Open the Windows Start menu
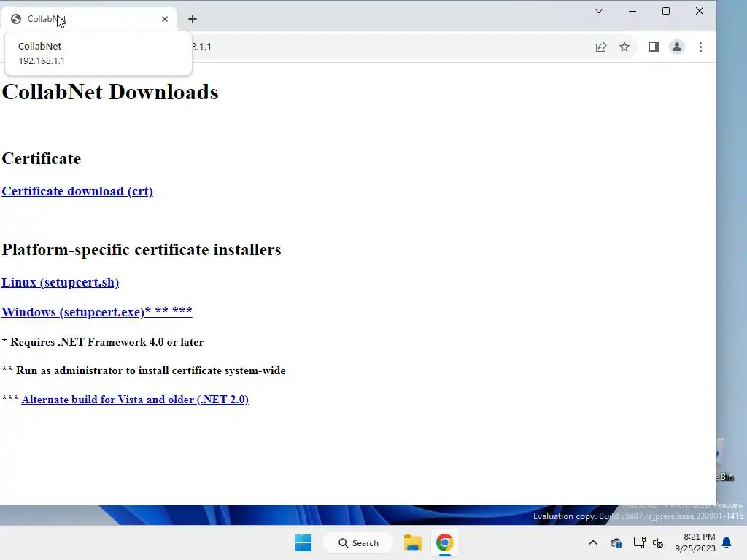This screenshot has width=747, height=560. (x=303, y=542)
